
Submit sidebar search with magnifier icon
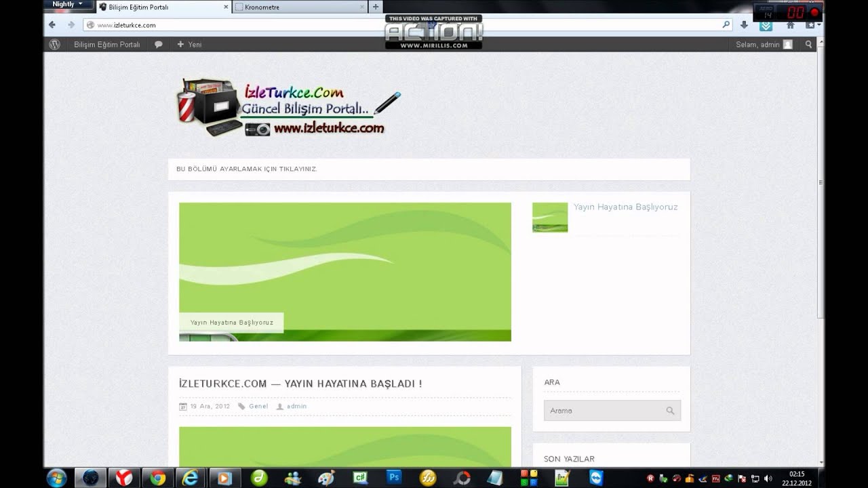pos(671,411)
